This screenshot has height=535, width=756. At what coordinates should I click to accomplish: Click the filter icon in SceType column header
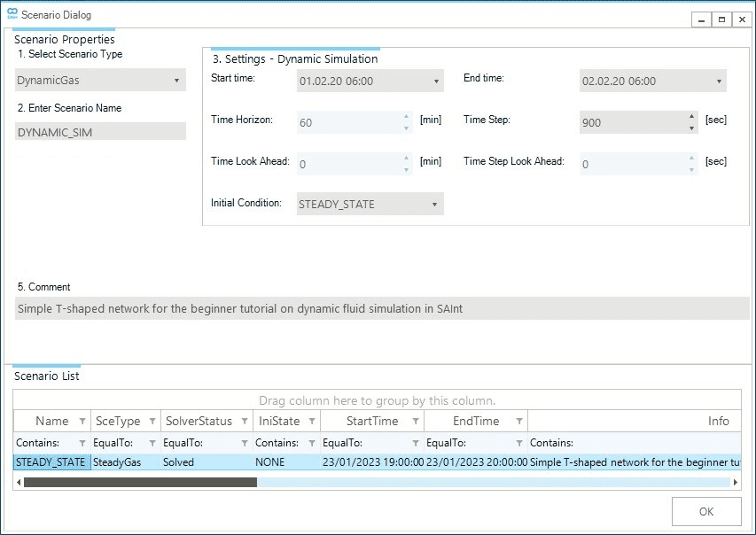pyautogui.click(x=152, y=422)
